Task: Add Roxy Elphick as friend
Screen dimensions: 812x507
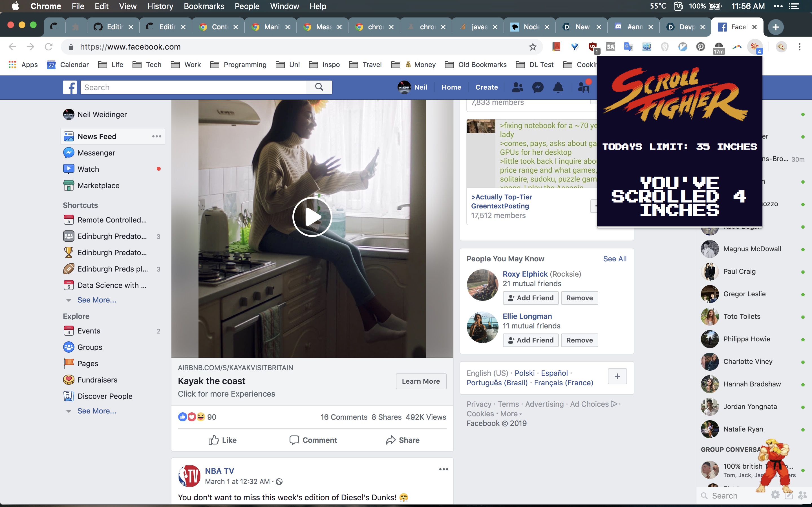Action: point(531,298)
